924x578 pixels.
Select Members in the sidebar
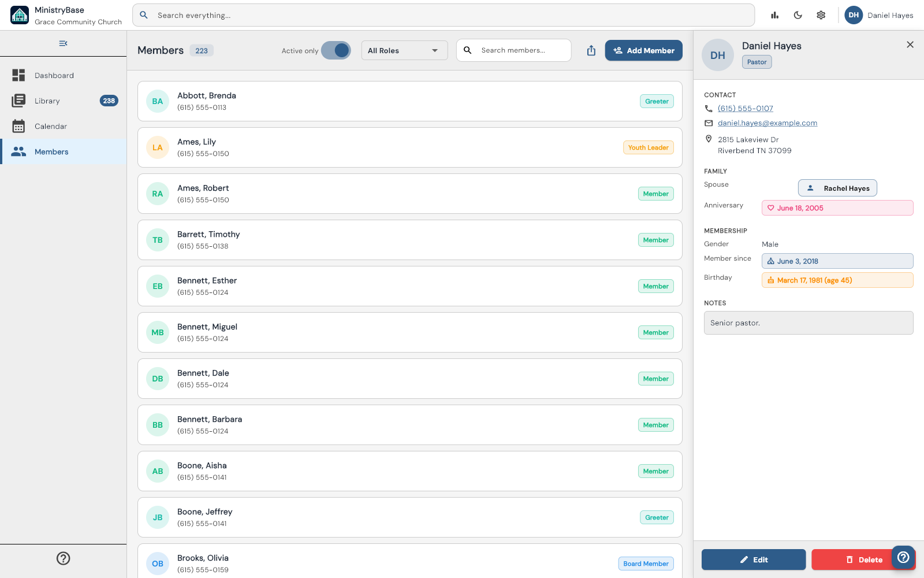(64, 151)
